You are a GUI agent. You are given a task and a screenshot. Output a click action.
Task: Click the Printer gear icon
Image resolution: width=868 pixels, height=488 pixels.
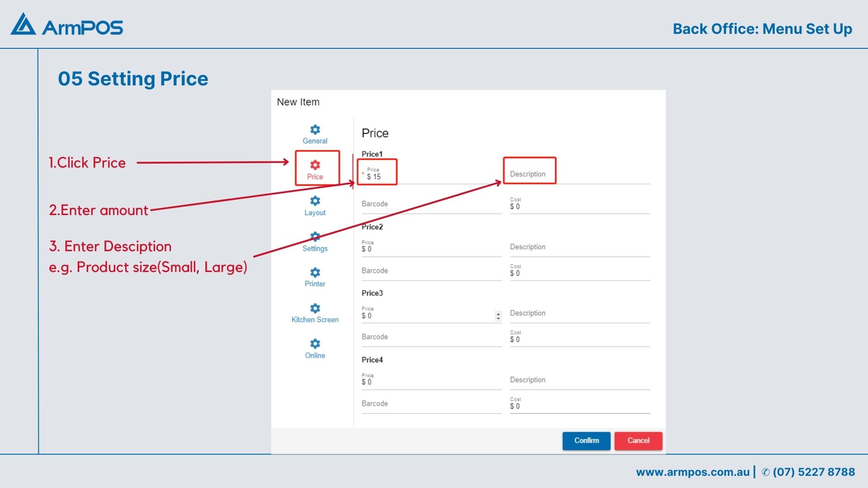(x=315, y=272)
